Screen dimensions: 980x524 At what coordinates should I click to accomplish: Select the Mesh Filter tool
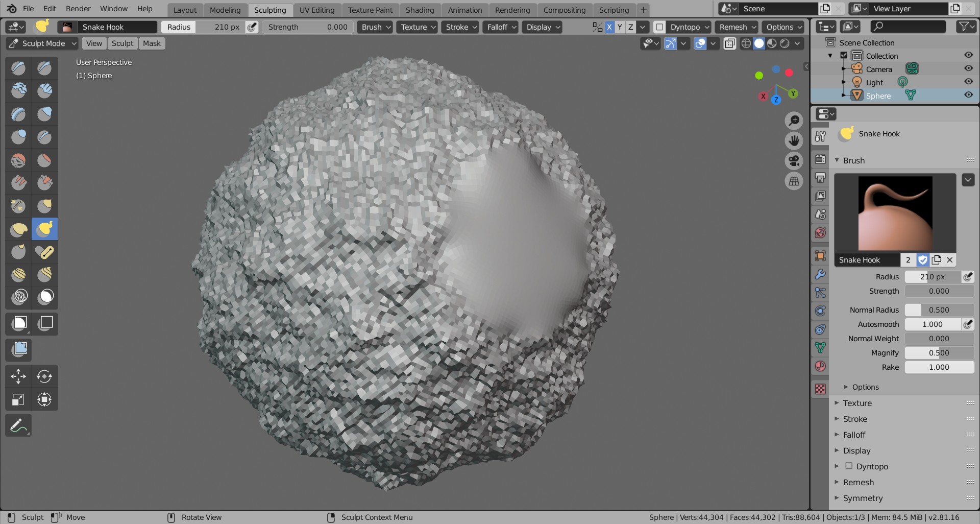point(19,349)
